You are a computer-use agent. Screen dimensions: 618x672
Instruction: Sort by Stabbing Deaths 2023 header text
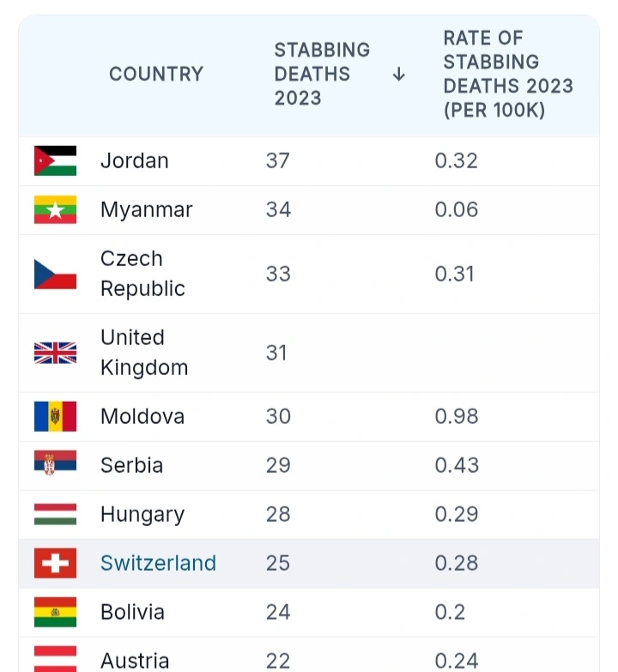322,74
